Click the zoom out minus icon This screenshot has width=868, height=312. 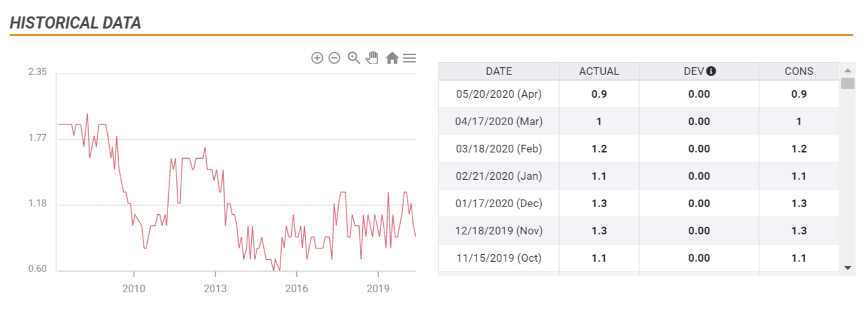(334, 58)
